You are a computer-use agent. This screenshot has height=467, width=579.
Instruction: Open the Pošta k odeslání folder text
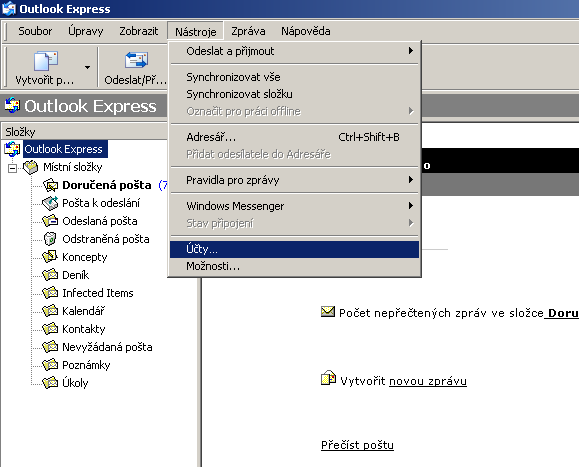pos(101,203)
